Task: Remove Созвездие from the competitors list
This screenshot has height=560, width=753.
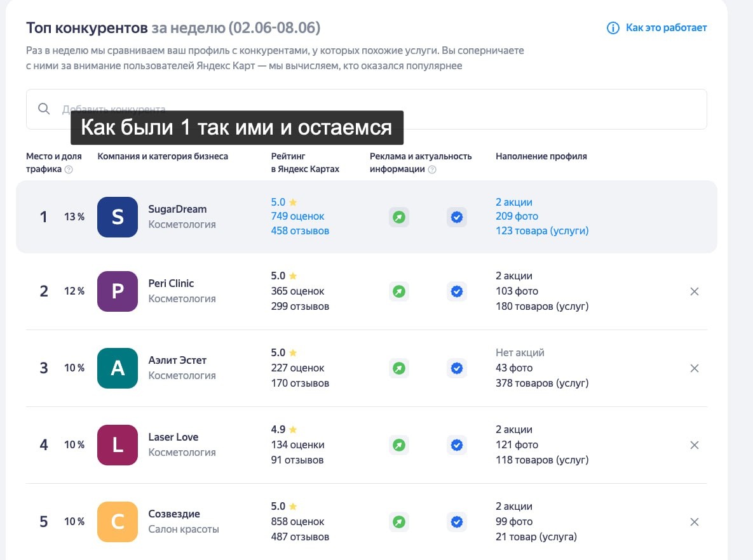Action: pos(695,522)
